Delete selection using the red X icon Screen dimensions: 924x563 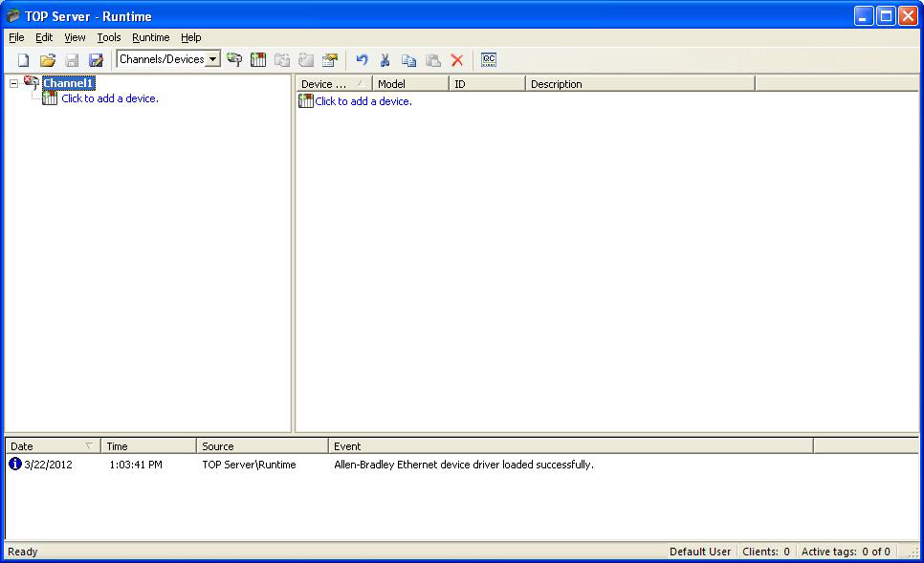tap(457, 59)
